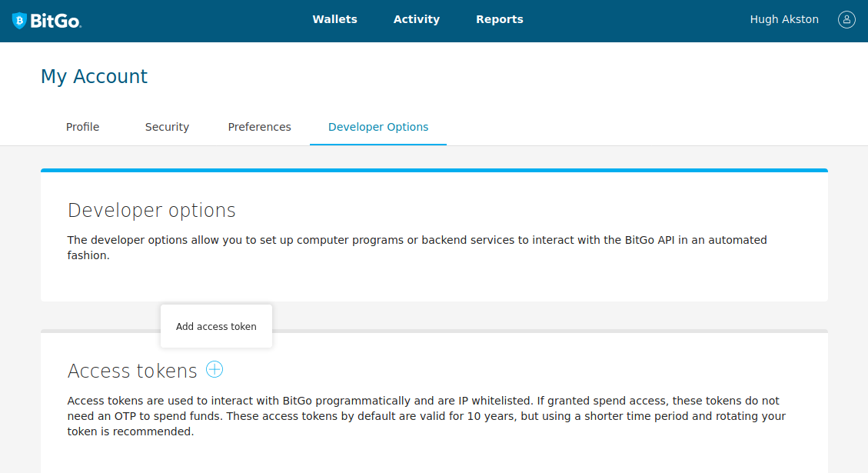
Task: Select the Developer Options tab
Action: pos(378,127)
